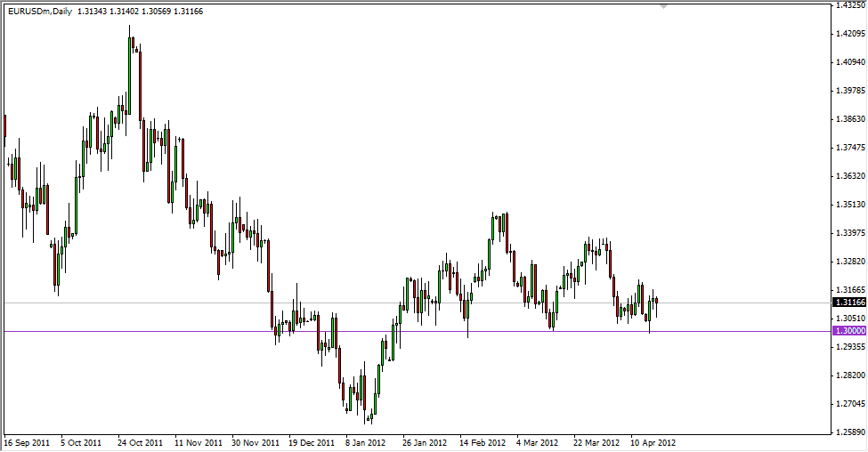
Task: Click the 1.28200 price scale label
Action: 849,375
